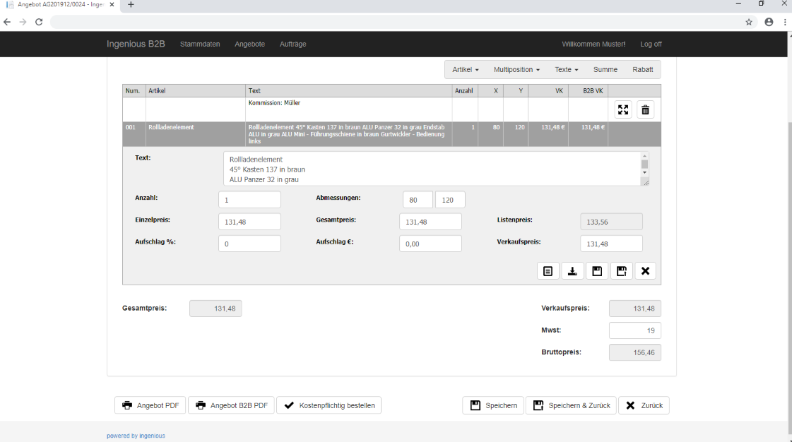Click the Listenpreis field showing 133,56
Image resolution: width=792 pixels, height=442 pixels.
tap(611, 222)
